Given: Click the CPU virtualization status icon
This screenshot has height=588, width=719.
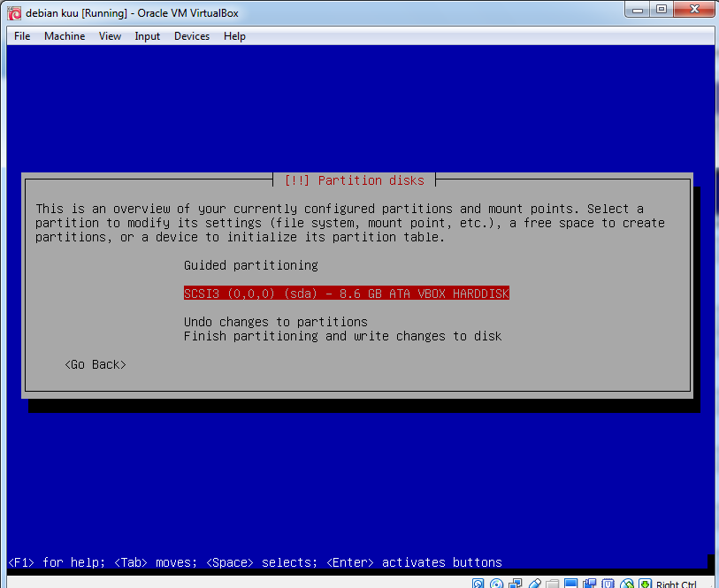Looking at the screenshot, I should (x=608, y=584).
